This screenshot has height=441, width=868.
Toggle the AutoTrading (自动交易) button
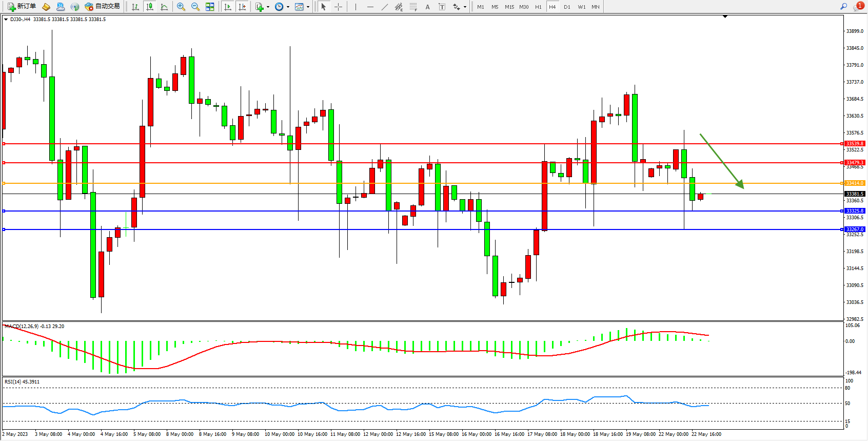[x=102, y=7]
